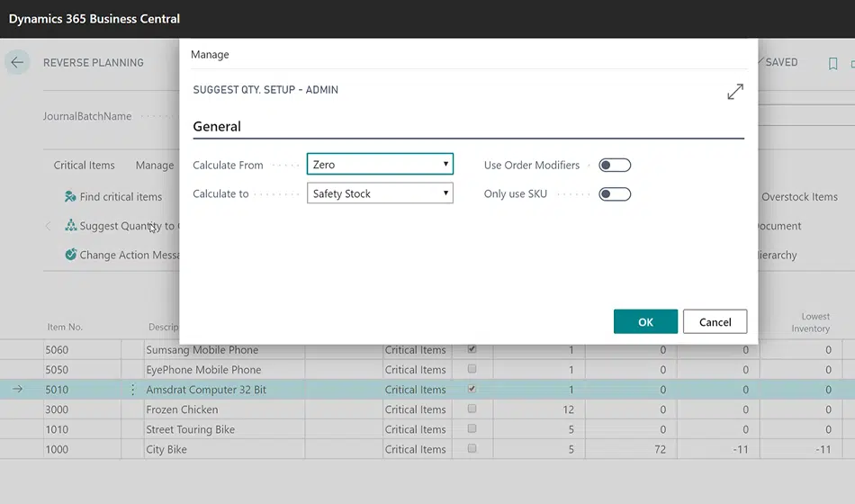Open the Manage menu in the action bar
Screen dimensions: 855x504
(155, 166)
